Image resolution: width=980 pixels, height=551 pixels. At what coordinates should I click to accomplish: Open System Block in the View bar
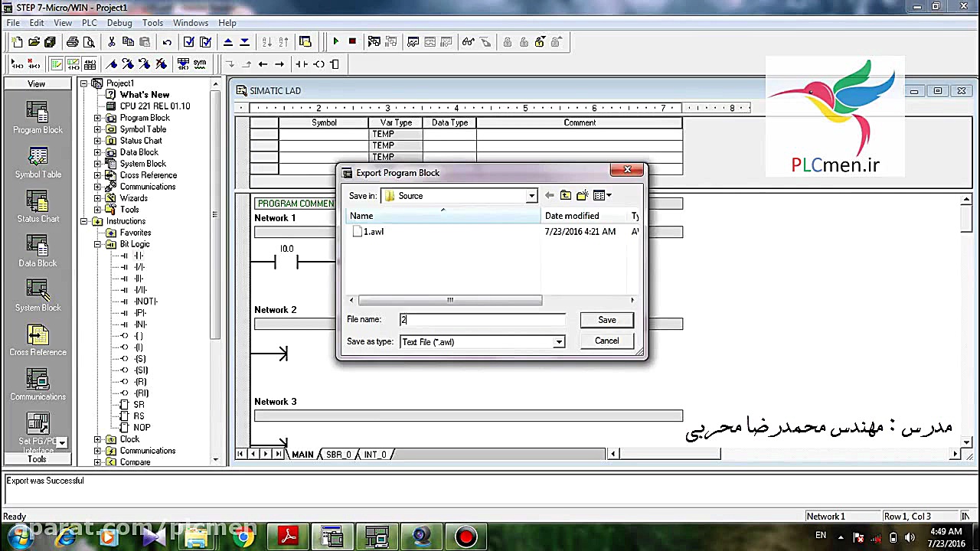click(x=38, y=295)
